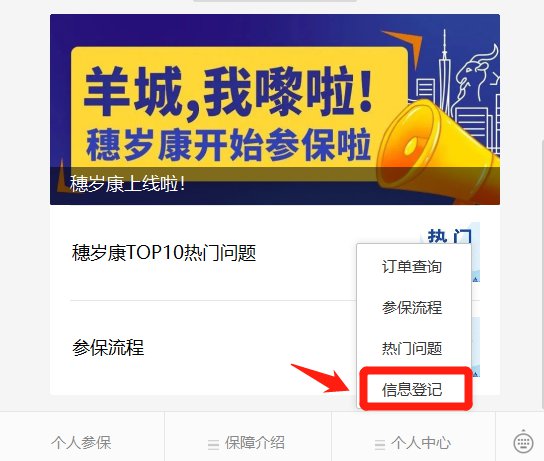The image size is (544, 461).
Task: Select 订单查询 from popup menu
Action: (412, 267)
